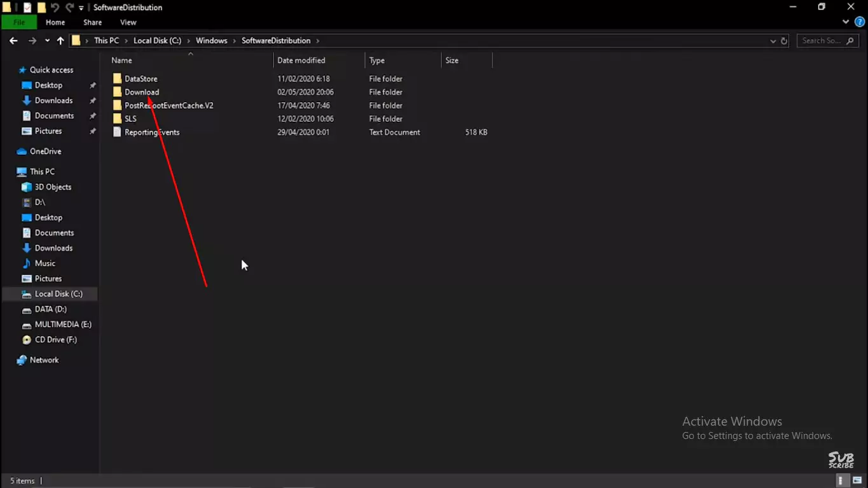Open the MULTIMEDIA (E:) drive
The image size is (868, 488).
point(63,324)
